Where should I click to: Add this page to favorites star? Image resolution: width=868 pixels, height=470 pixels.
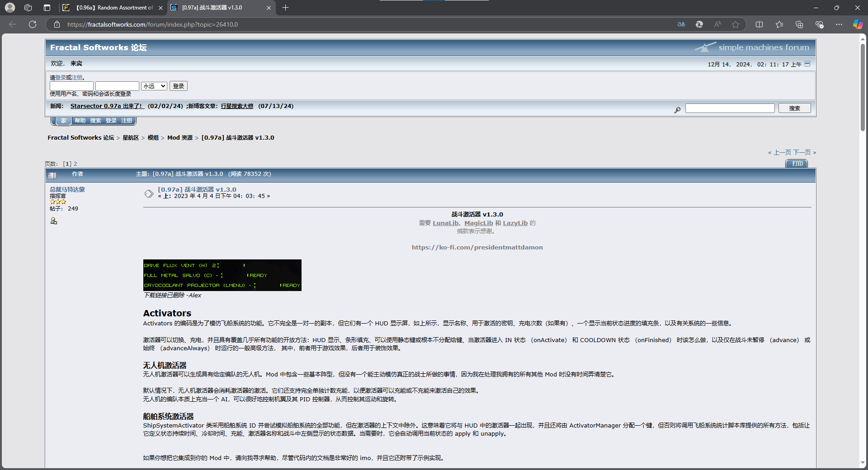pos(736,24)
